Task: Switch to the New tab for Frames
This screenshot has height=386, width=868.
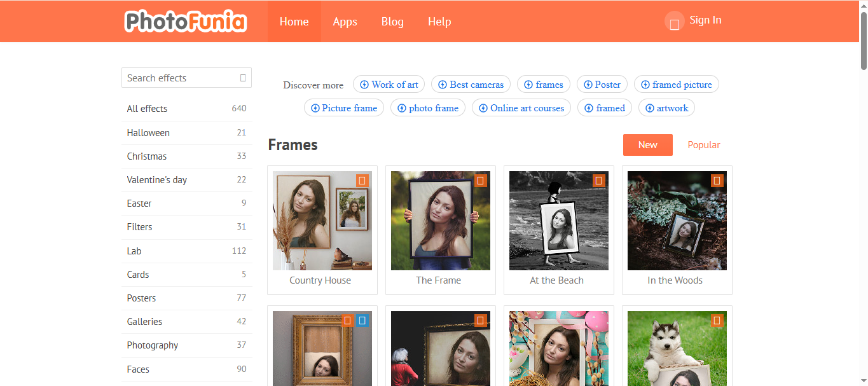Action: [647, 144]
